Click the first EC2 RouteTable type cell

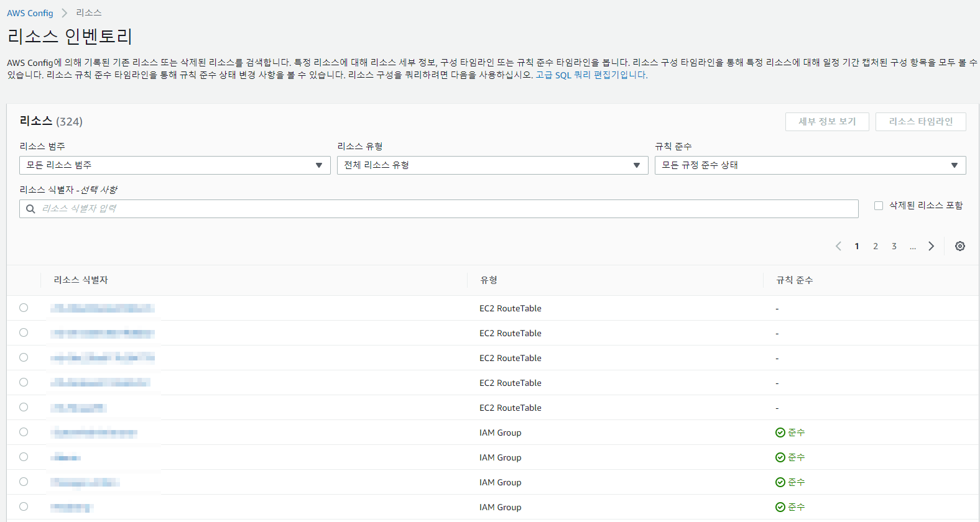tap(511, 308)
